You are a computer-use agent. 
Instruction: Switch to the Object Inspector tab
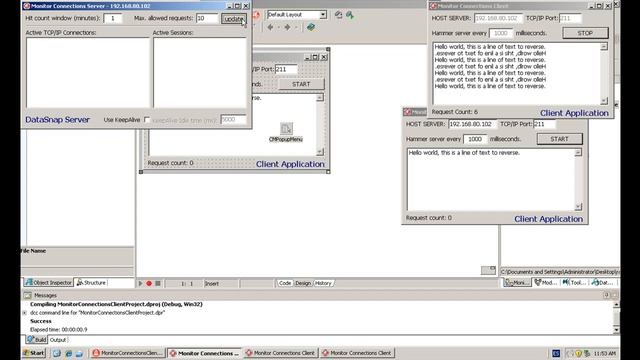coord(49,282)
